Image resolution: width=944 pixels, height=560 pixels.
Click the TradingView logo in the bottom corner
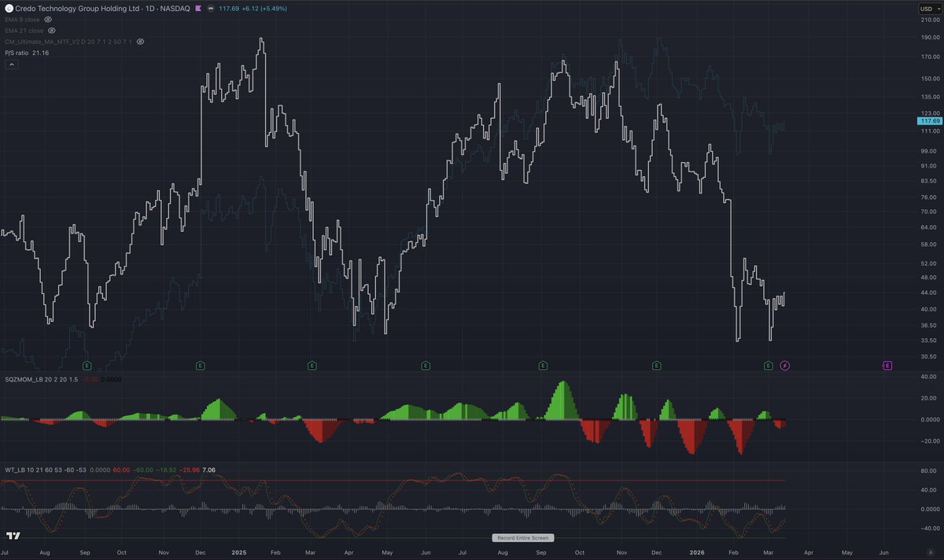pos(13,536)
